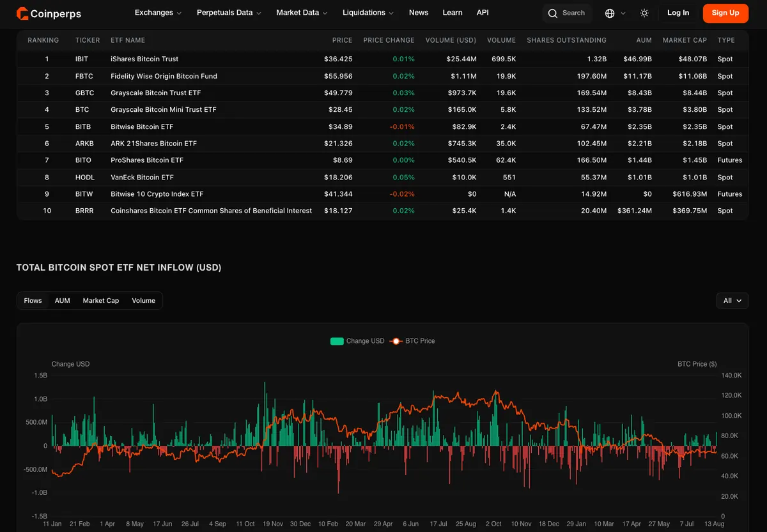Click the -0.01% price change for BITB
This screenshot has width=767, height=532.
point(402,126)
